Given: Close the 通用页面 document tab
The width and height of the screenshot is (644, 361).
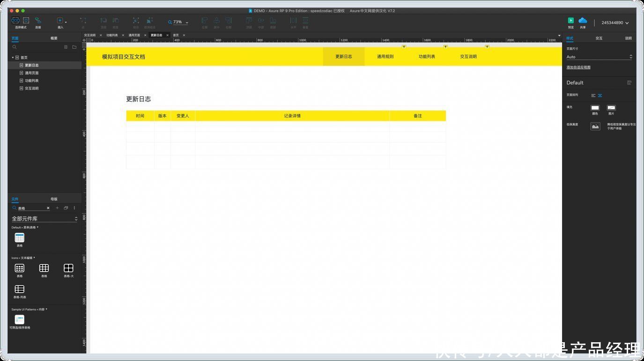Looking at the screenshot, I should [145, 35].
